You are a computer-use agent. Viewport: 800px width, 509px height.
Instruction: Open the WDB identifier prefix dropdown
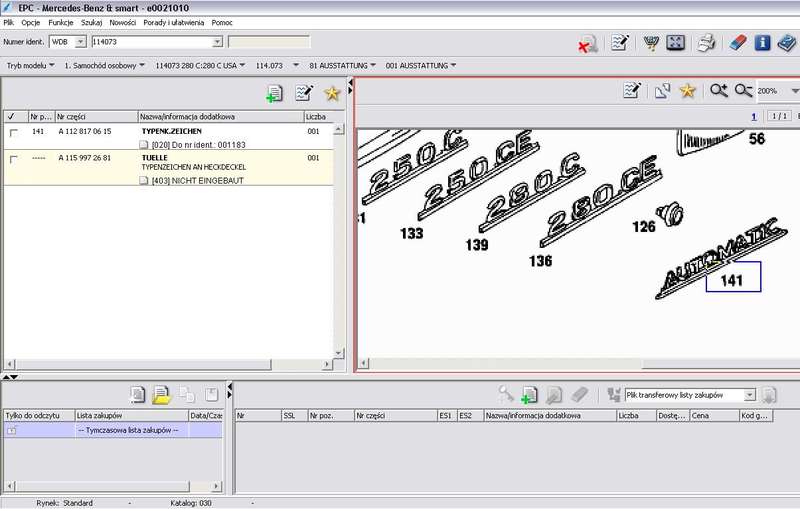[80, 42]
